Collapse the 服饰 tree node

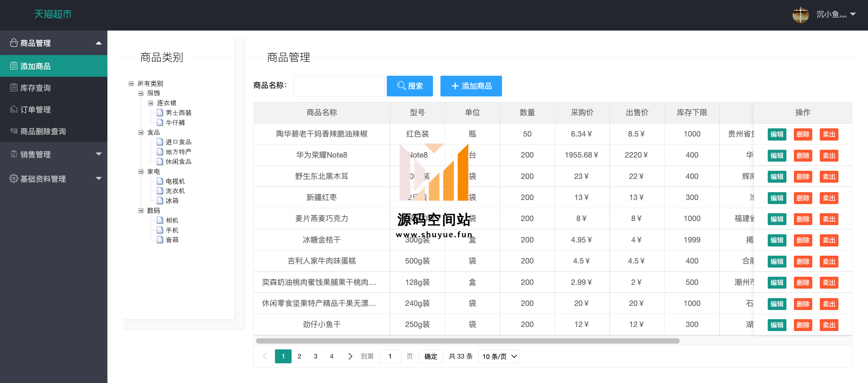pos(141,93)
